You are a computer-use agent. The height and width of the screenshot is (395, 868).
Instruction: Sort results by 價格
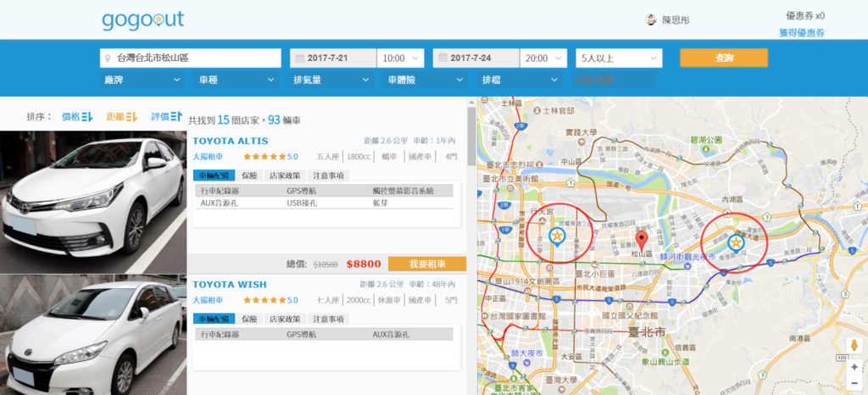pyautogui.click(x=77, y=117)
